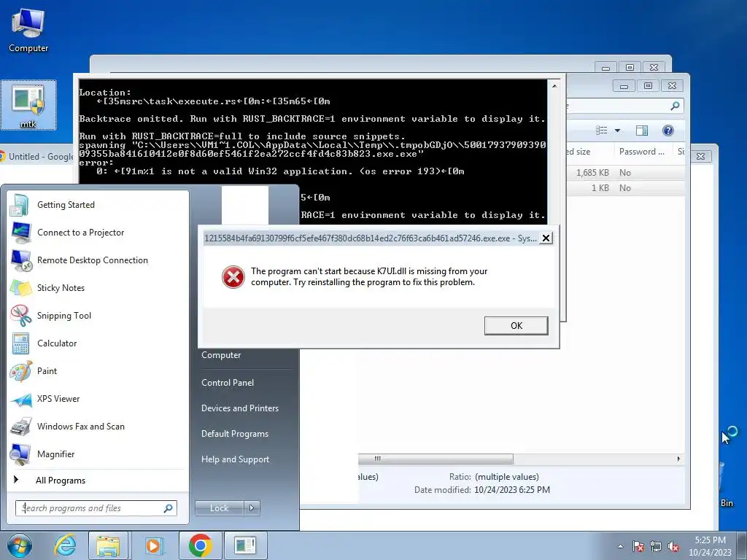Click the horizontal scrollbar thumb in file list
Screen dimensions: 747x560
(x=436, y=459)
